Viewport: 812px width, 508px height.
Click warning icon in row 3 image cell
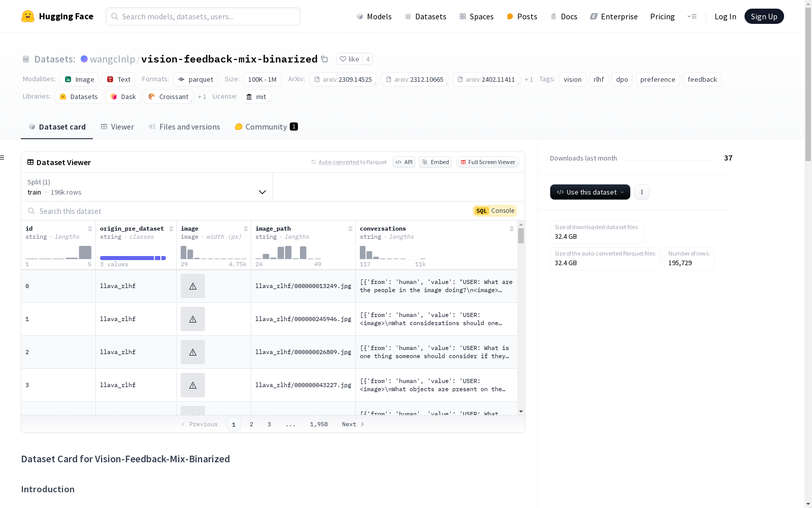[x=193, y=385]
